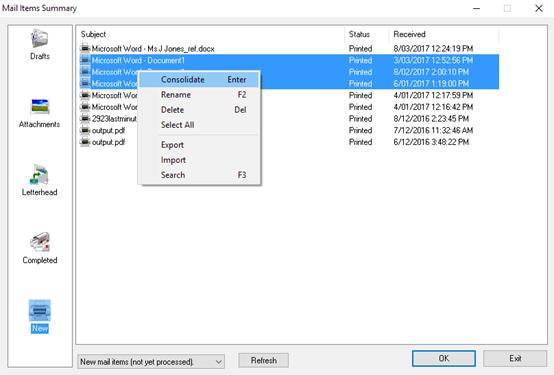Click printer icon beside Microsoft Word - Document1
The image size is (554, 375).
pyautogui.click(x=85, y=60)
